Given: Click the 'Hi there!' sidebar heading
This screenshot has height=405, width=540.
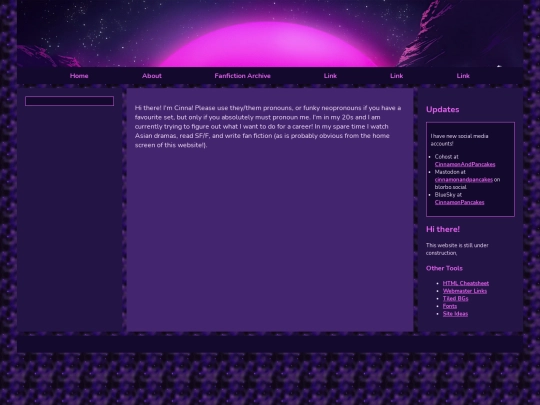Looking at the screenshot, I should (443, 229).
